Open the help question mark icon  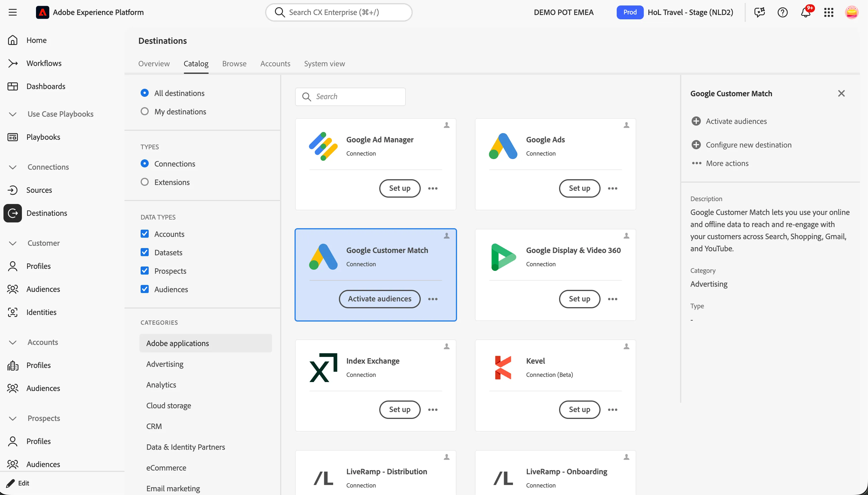[x=782, y=12]
